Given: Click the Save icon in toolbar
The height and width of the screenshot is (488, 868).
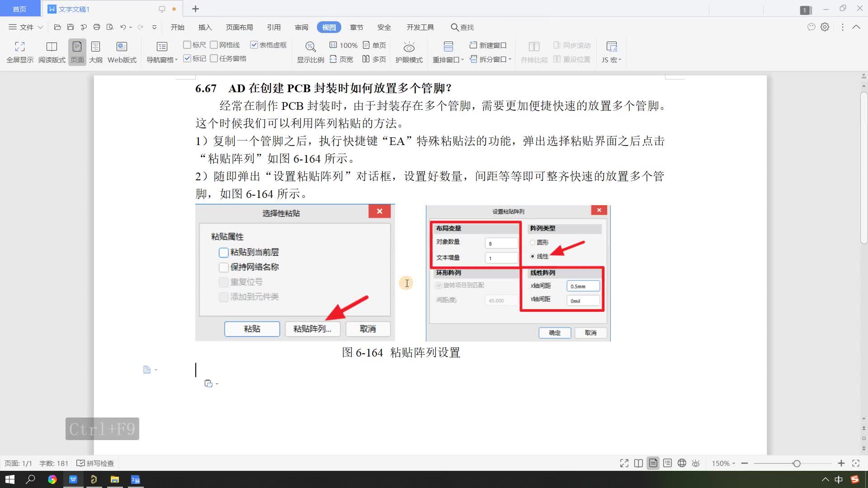Looking at the screenshot, I should pyautogui.click(x=71, y=27).
